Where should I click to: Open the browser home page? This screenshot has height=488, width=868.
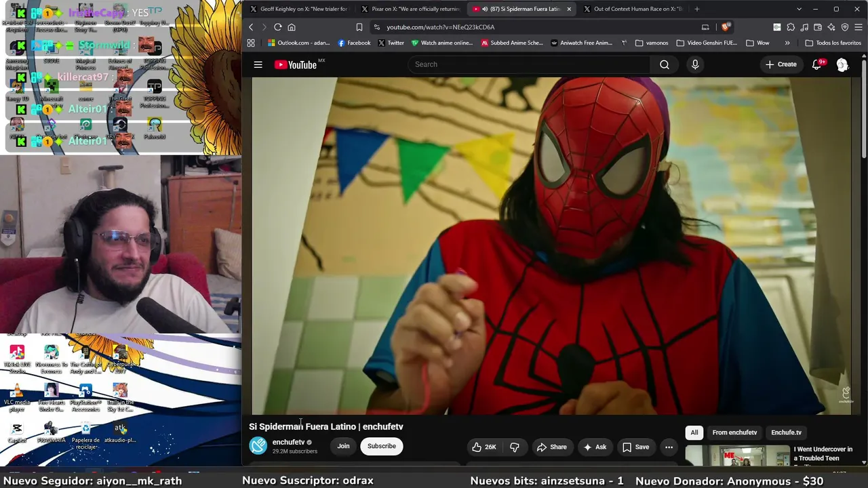[292, 27]
